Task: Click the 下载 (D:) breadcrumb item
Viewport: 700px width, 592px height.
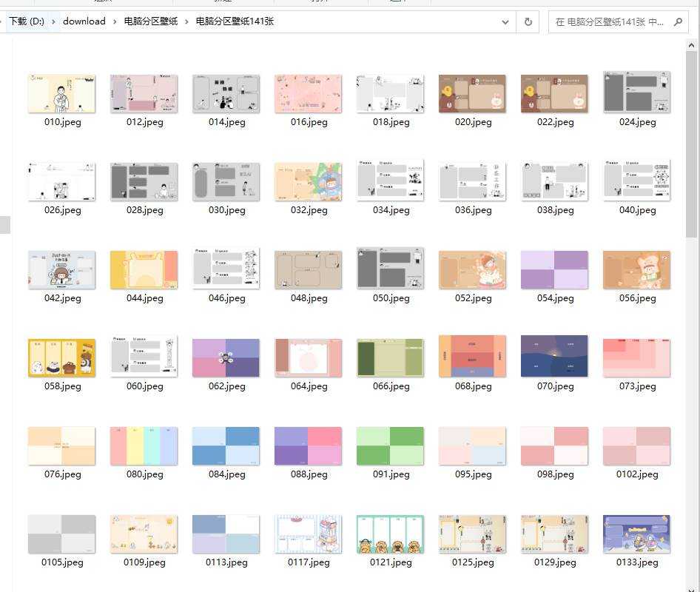Action: [30, 21]
